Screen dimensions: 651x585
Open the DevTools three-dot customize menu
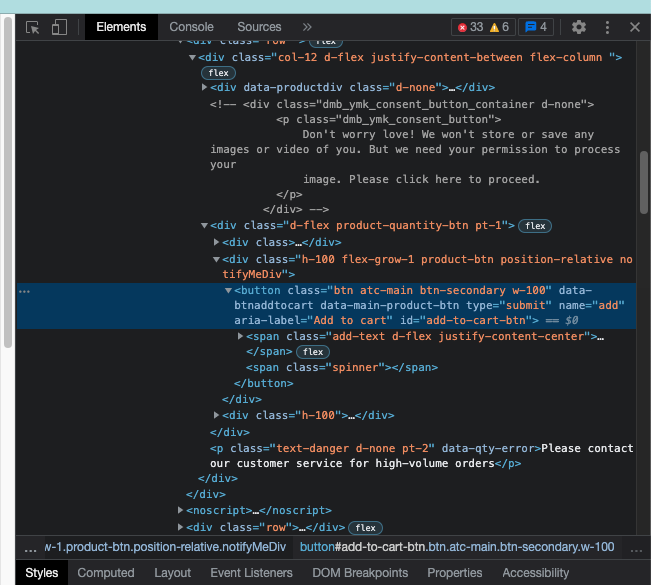pos(607,28)
